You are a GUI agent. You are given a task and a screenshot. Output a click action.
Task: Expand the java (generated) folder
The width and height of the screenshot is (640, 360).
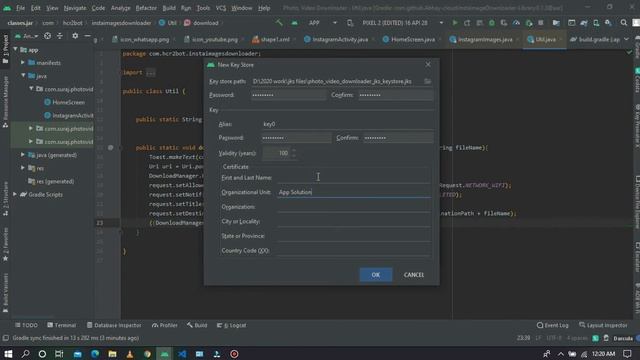[x=23, y=155]
